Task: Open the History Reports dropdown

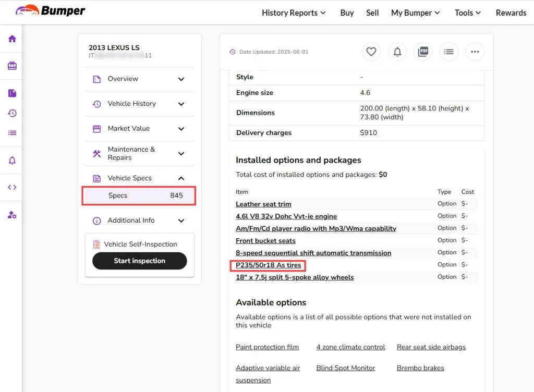Action: 294,13
